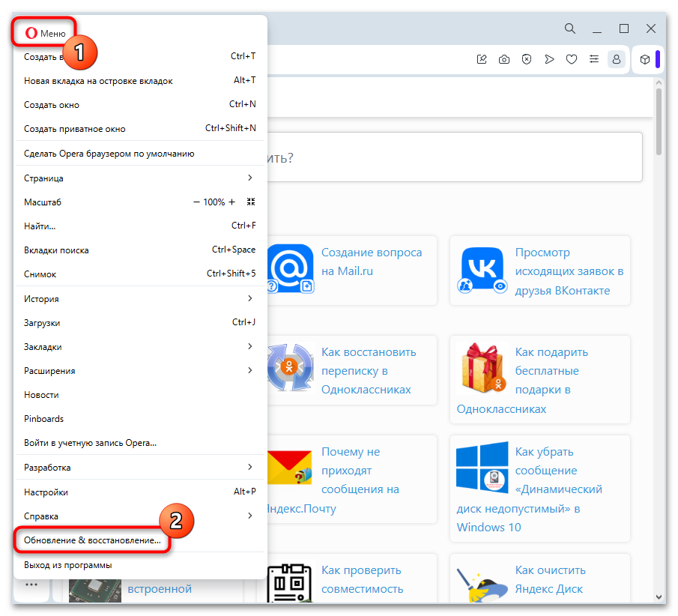Click the Yandex mail envelope thumbnail
The width and height of the screenshot is (678, 616).
(290, 467)
